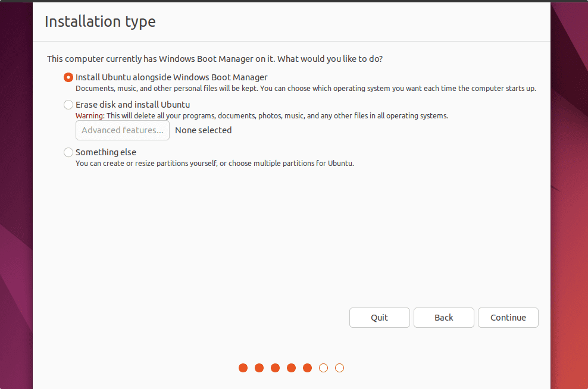The height and width of the screenshot is (389, 588).
Task: Go to previous step with Back
Action: point(443,318)
